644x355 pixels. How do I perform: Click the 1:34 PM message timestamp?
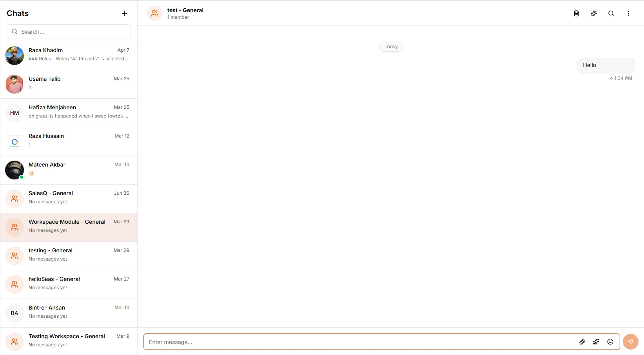623,78
